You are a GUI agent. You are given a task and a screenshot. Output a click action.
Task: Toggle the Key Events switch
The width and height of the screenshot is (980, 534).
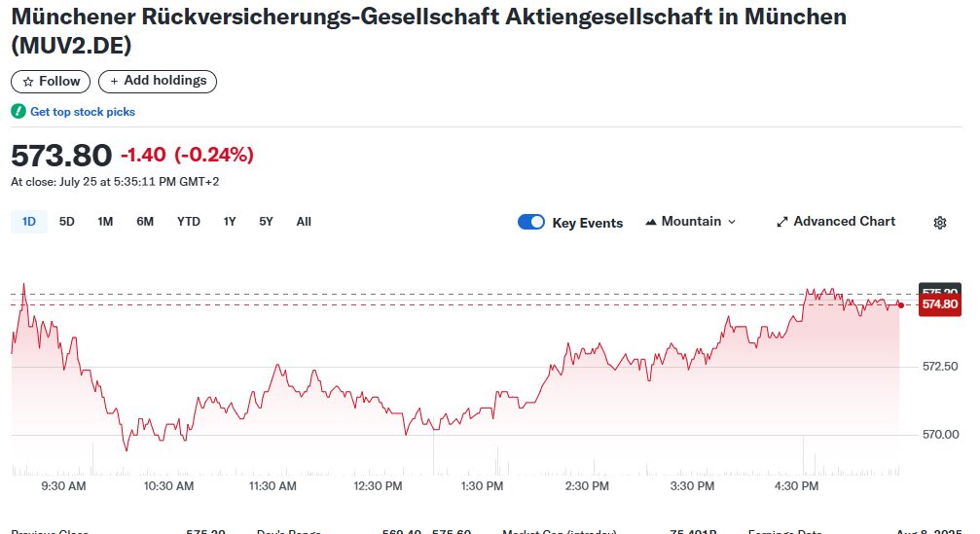531,223
